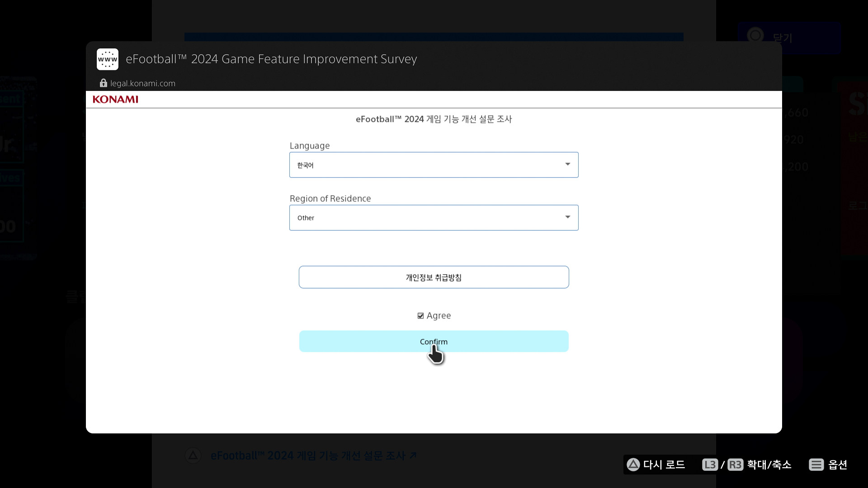Uncheck the Agree checkbox

tap(420, 316)
